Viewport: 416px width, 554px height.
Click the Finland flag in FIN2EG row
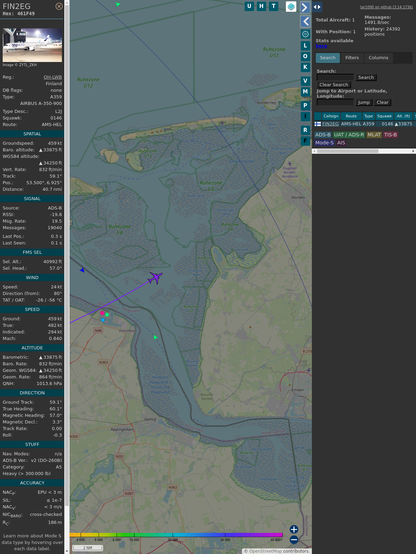(318, 124)
